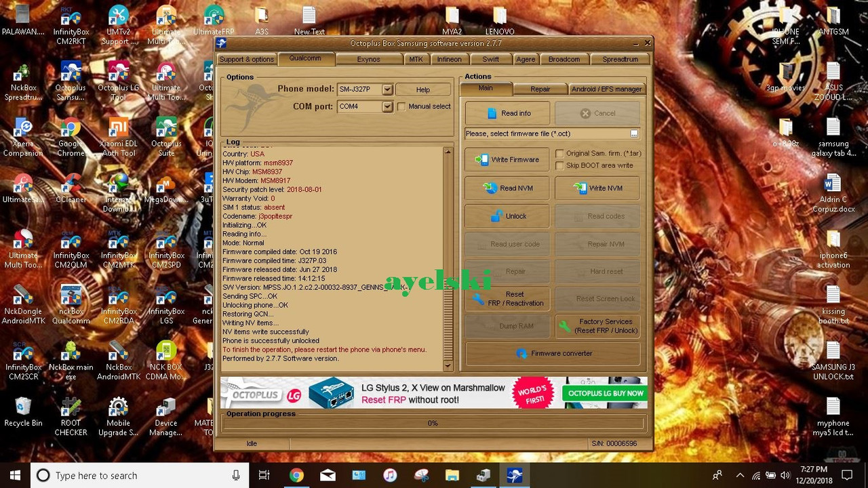Launch ROOT CHECKER desktop icon
Viewport: 868px width, 488px height.
coord(71,416)
